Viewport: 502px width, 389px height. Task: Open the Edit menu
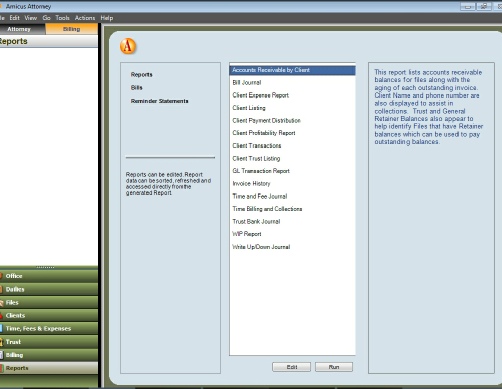click(14, 18)
